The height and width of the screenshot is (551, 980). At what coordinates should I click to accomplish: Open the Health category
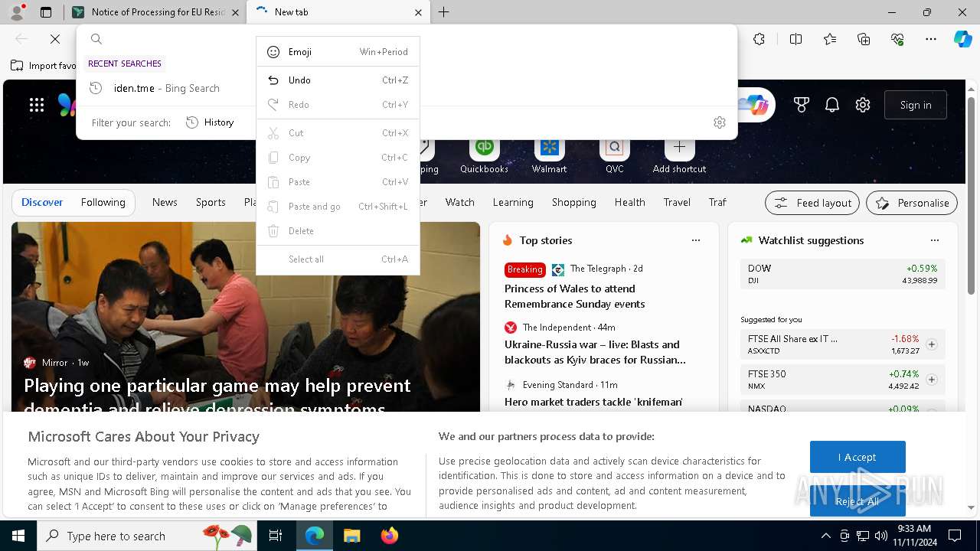tap(630, 202)
